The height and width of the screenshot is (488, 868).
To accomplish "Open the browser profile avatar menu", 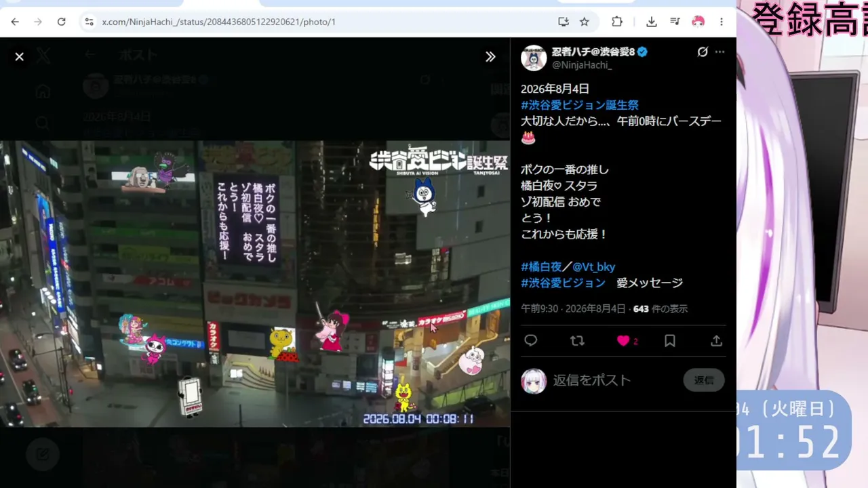I will (x=698, y=22).
